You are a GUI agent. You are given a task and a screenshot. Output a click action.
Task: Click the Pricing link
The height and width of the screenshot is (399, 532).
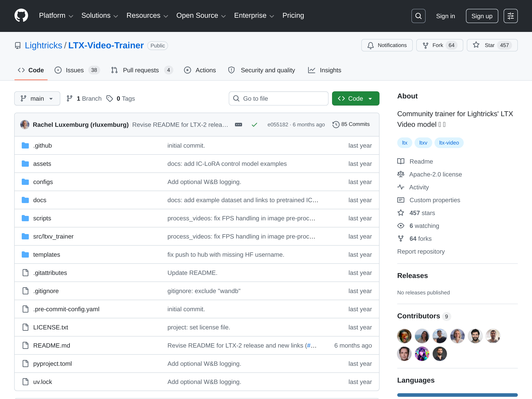pyautogui.click(x=293, y=16)
